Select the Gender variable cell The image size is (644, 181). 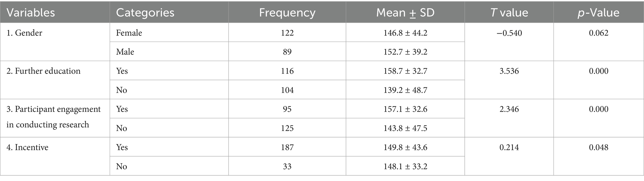coord(24,33)
